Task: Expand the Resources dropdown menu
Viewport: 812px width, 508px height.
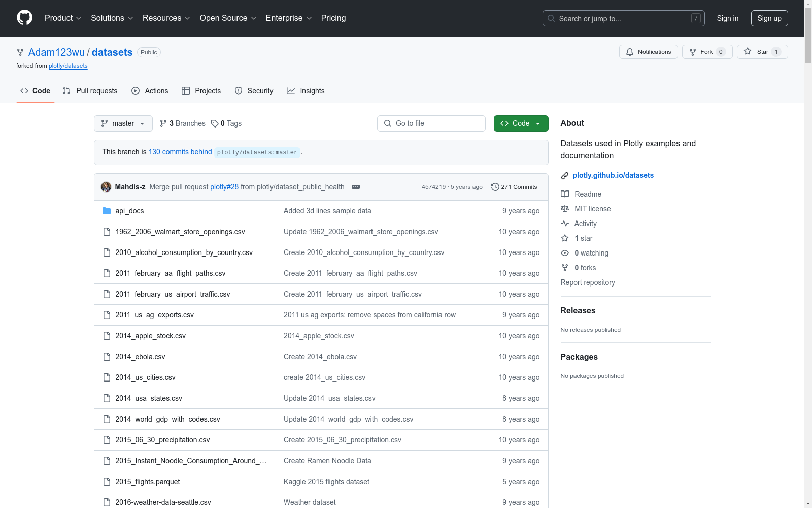Action: pos(166,18)
